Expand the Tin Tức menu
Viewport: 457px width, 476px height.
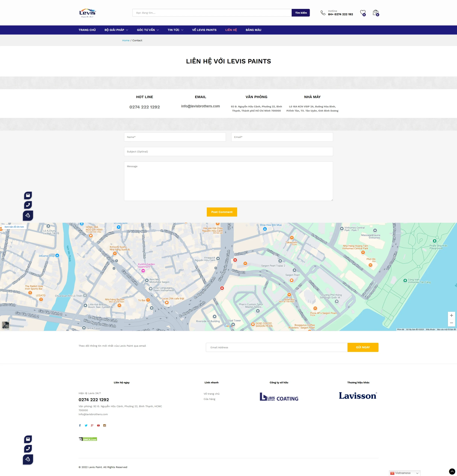(175, 30)
